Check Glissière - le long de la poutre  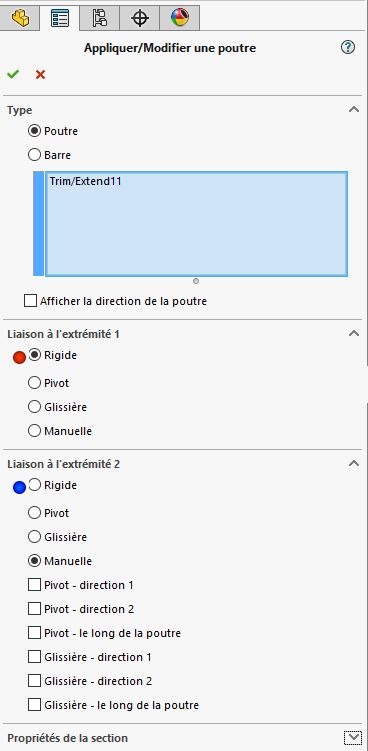tap(34, 705)
